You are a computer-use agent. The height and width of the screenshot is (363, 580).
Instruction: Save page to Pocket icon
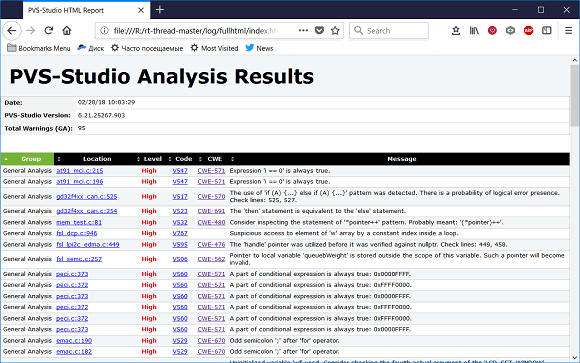click(x=319, y=30)
